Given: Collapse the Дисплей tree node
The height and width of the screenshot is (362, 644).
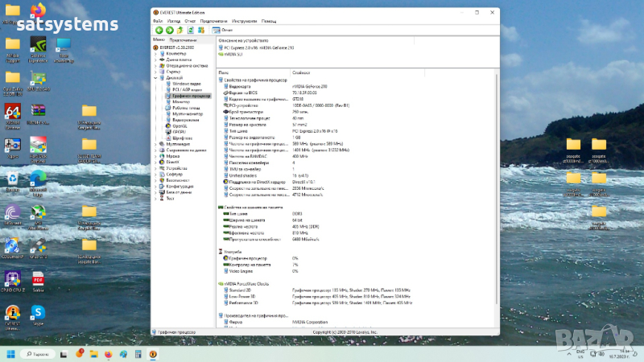Looking at the screenshot, I should click(155, 78).
